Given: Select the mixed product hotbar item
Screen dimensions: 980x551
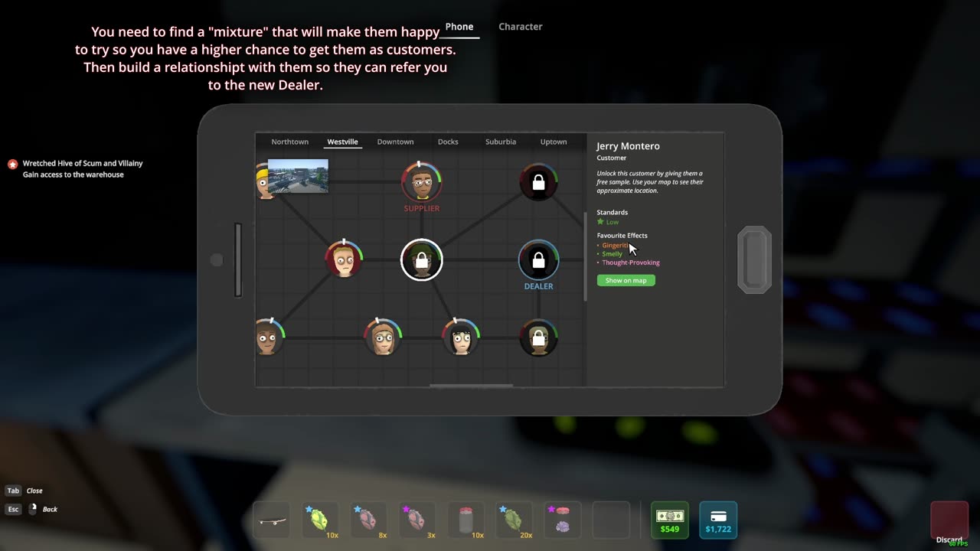Looking at the screenshot, I should click(x=563, y=520).
